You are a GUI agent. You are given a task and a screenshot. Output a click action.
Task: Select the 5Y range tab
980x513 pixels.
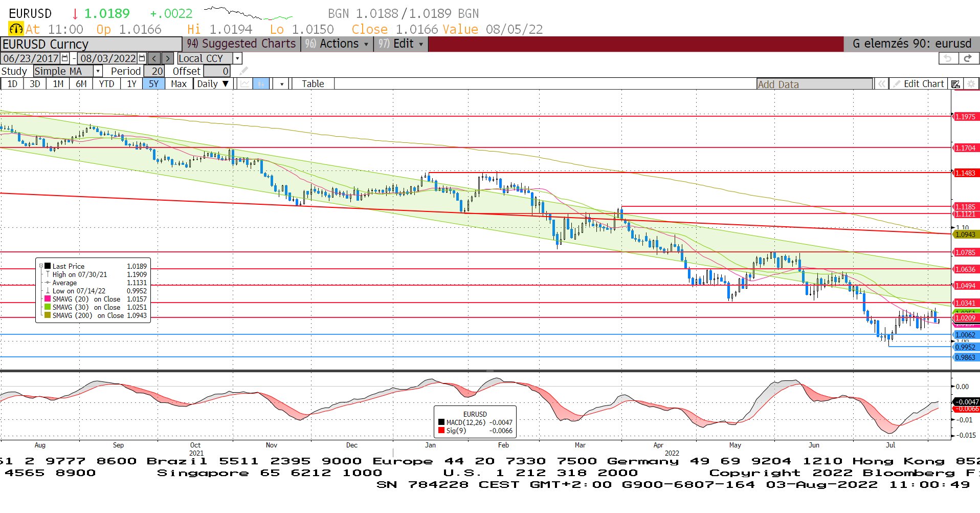tap(154, 84)
